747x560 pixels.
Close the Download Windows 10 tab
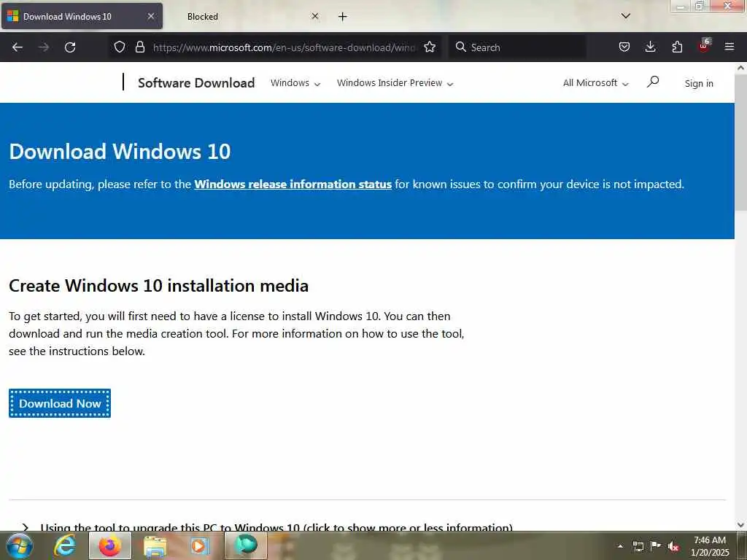pos(151,16)
